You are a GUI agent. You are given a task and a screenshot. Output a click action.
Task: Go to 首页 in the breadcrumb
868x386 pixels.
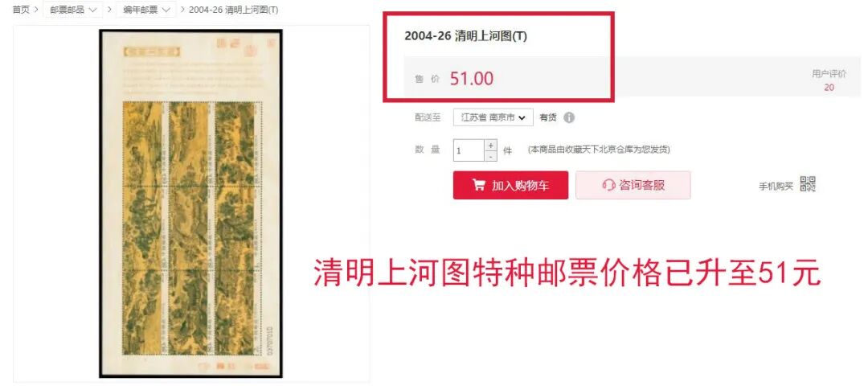coord(20,10)
